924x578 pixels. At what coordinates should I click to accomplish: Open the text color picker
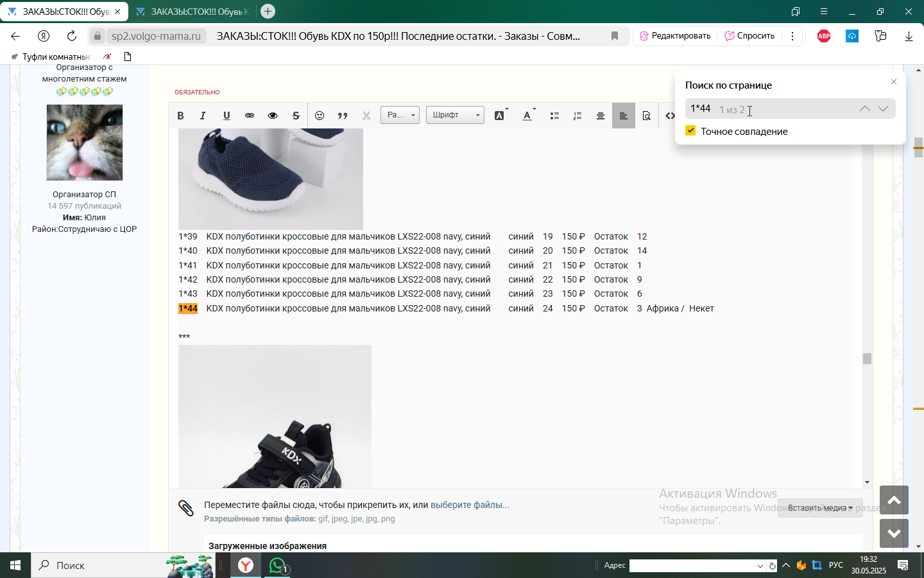click(527, 116)
